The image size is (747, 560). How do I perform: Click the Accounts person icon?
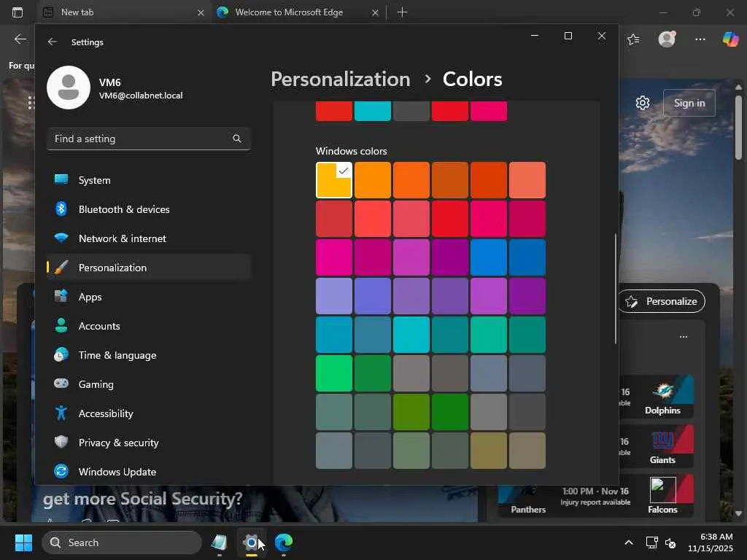coord(61,325)
